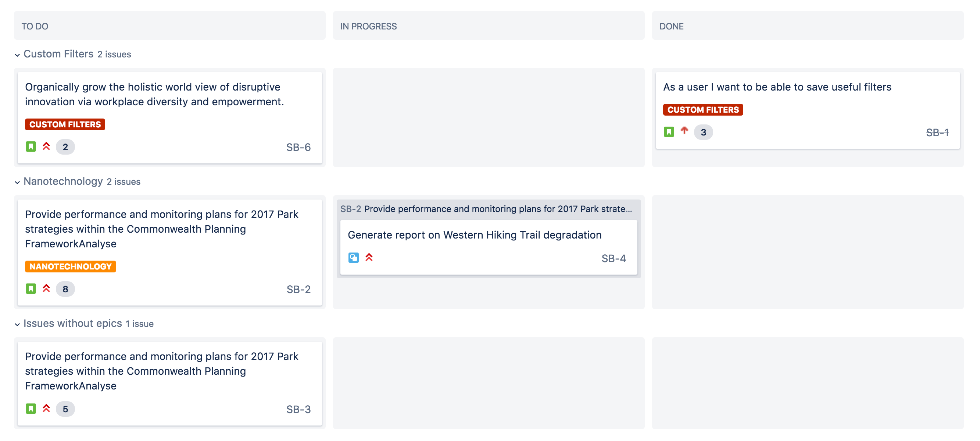Image resolution: width=980 pixels, height=441 pixels.
Task: Click the priority icon on SB-3 card
Action: point(46,408)
